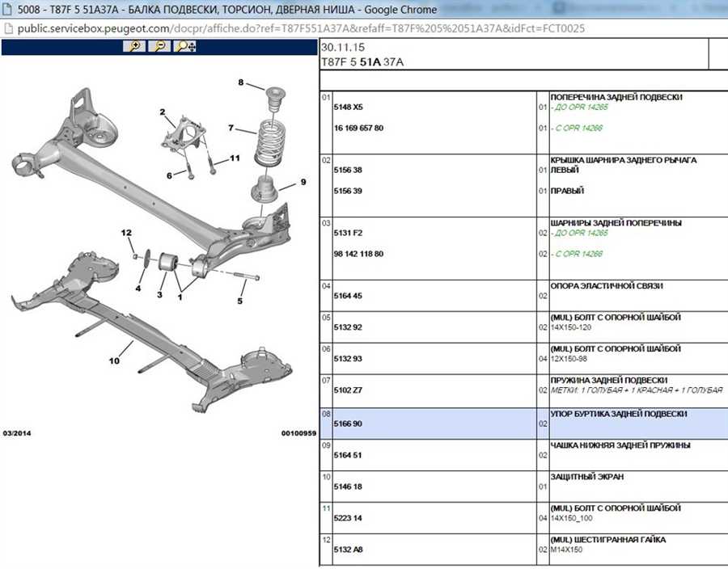Open part number 5166 90
728x569 pixels.
pos(348,424)
